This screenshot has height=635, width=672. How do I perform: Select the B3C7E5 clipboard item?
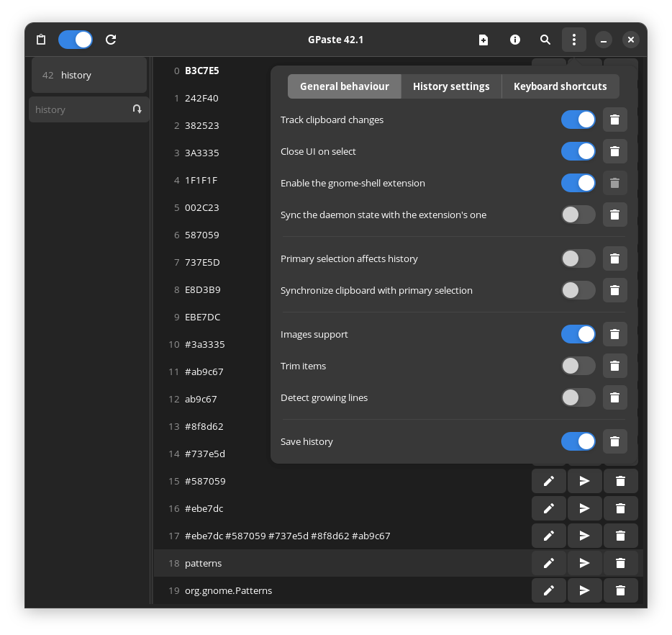(x=202, y=71)
